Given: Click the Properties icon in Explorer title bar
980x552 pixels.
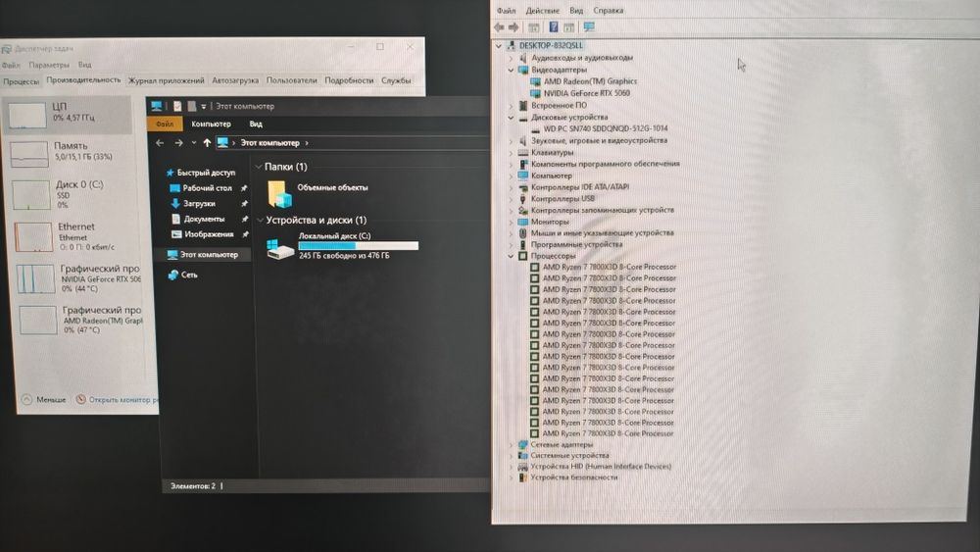Looking at the screenshot, I should pyautogui.click(x=177, y=106).
